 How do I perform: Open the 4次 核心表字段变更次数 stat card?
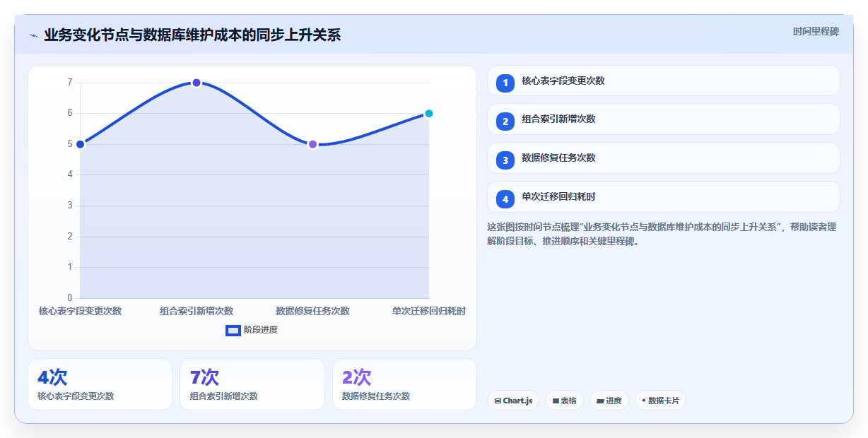[x=100, y=384]
